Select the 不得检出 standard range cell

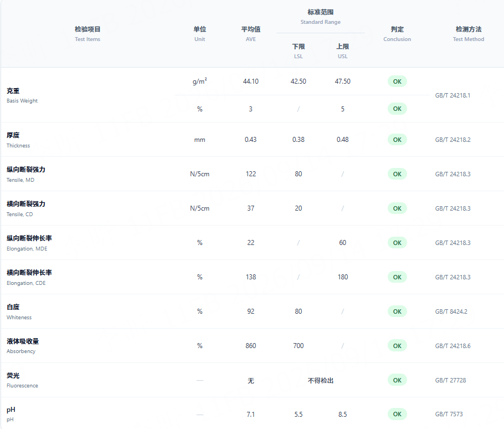pos(321,381)
